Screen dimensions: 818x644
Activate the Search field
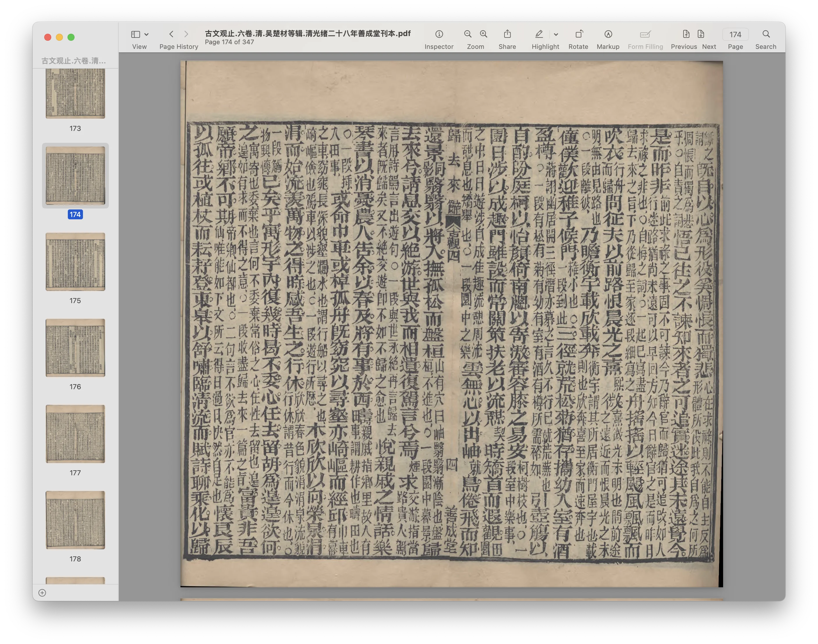pos(766,34)
